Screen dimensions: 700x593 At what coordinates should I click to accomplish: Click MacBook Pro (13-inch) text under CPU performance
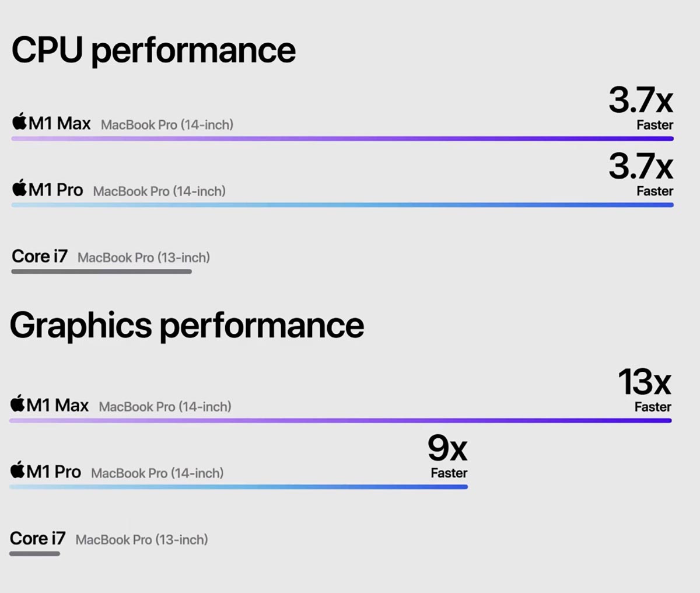pos(143,257)
